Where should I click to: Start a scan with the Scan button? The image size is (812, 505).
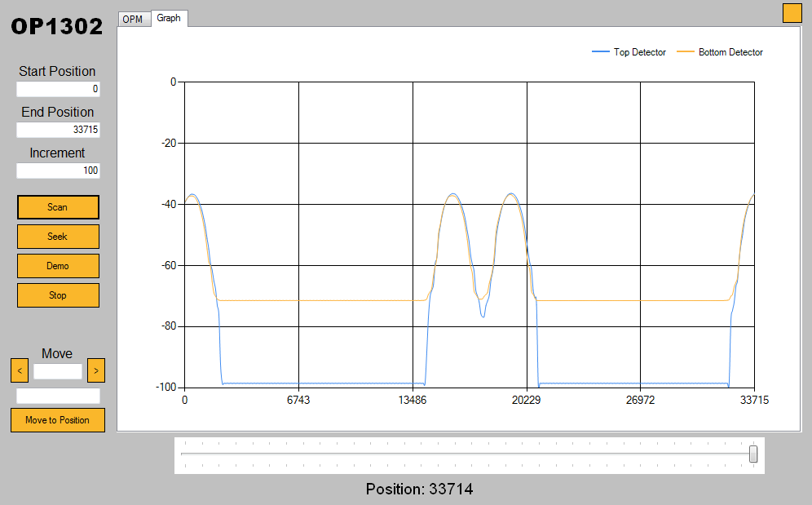tap(58, 207)
